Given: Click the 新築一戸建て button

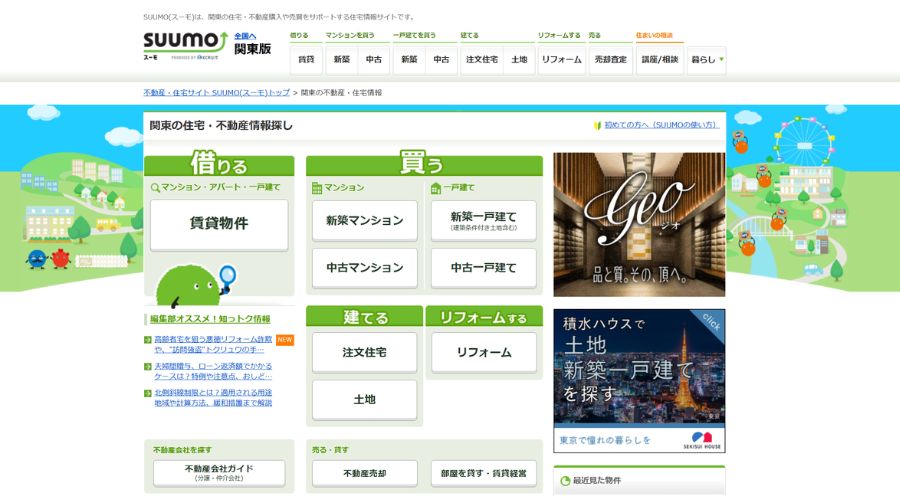Looking at the screenshot, I should (x=483, y=220).
